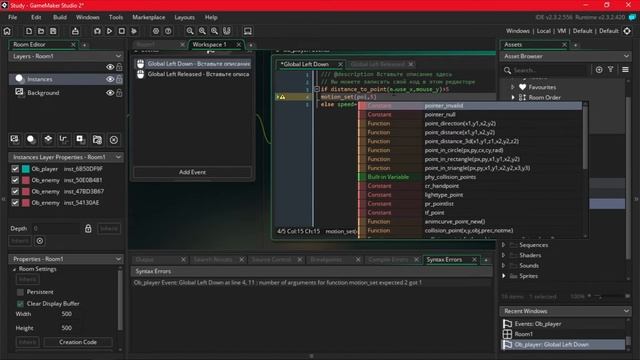Zoom out the workspace from the toolbar
This screenshot has height=360, width=640.
[190, 31]
